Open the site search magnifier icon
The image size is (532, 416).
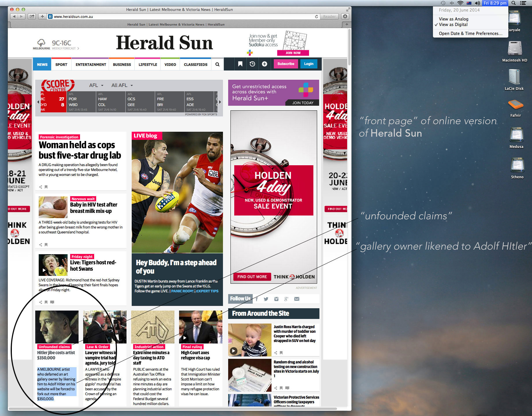(217, 64)
